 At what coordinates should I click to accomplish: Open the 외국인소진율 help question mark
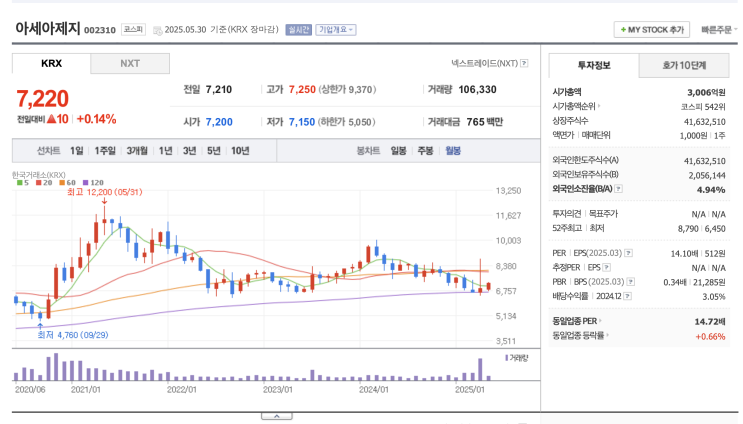click(618, 189)
